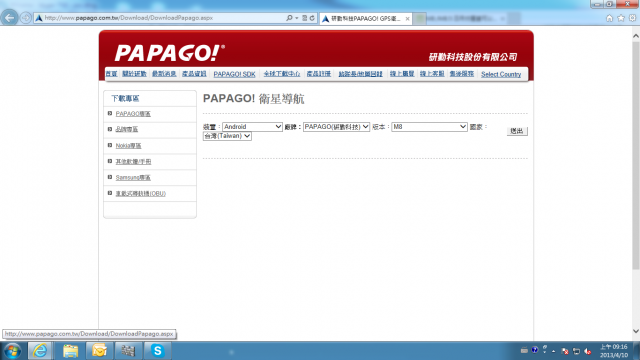
Task: Click the scroll down arrow of page scrollbar
Action: 636,331
